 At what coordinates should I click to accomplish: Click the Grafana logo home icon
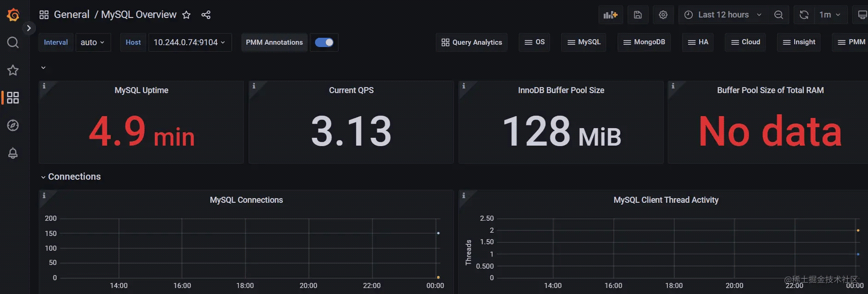(x=13, y=15)
